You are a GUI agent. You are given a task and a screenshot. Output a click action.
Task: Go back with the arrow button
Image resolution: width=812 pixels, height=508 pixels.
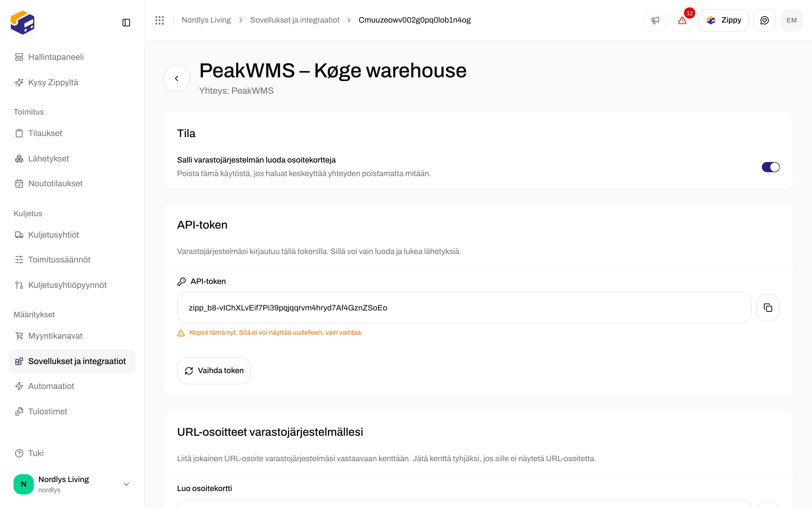(176, 78)
